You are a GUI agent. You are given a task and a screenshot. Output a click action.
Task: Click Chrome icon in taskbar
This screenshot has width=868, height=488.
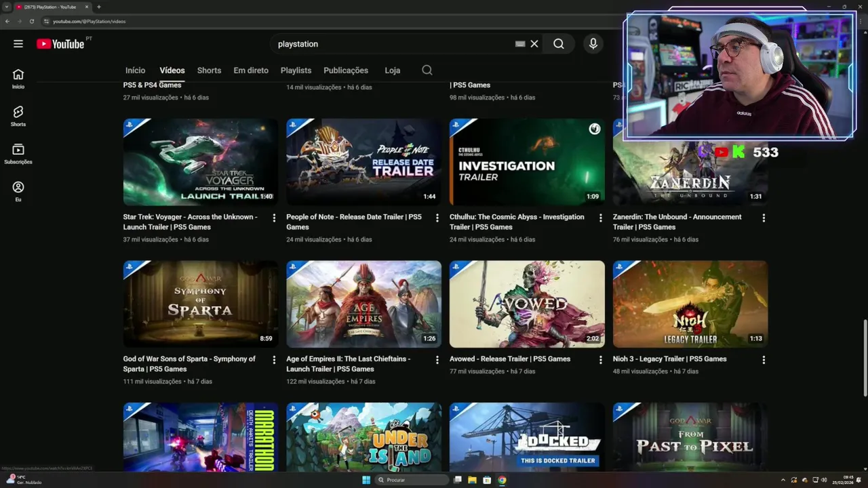502,480
